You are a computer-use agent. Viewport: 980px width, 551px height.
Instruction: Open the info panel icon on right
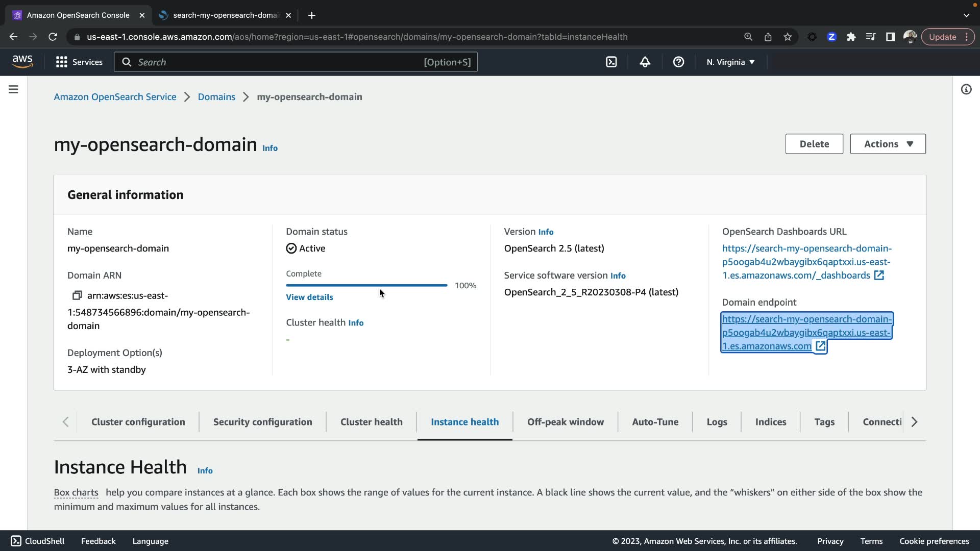(966, 90)
